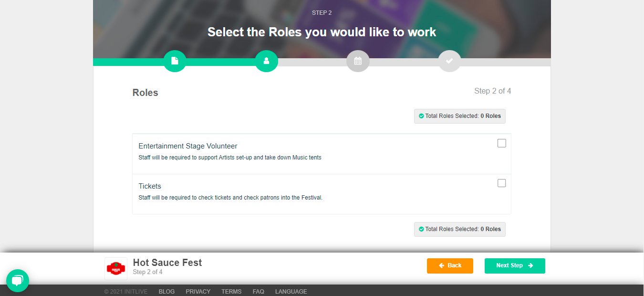Select the Tickets role title

[x=150, y=186]
